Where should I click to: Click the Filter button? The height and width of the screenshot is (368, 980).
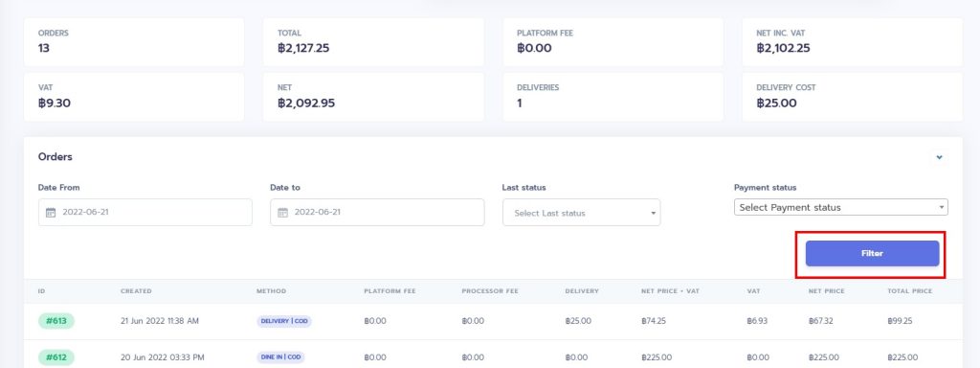coord(872,253)
